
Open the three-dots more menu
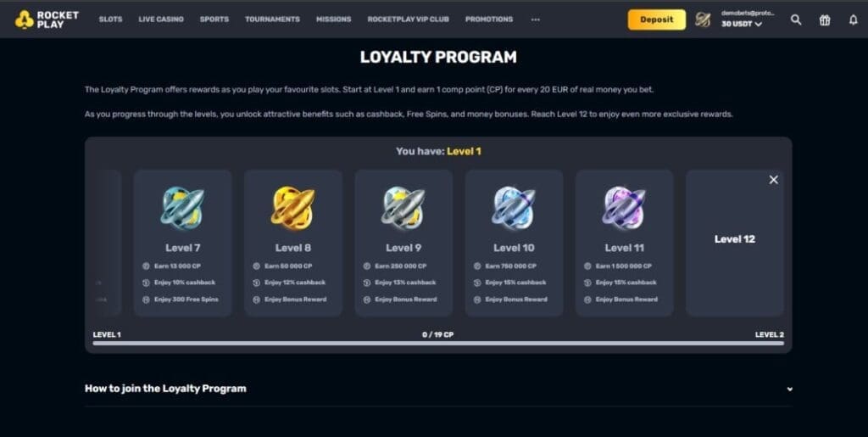(535, 20)
